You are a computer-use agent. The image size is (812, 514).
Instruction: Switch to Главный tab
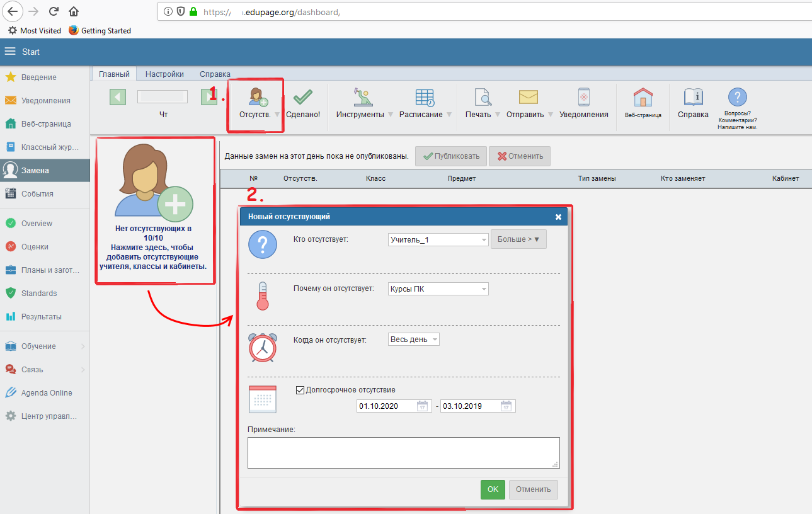[x=114, y=74]
